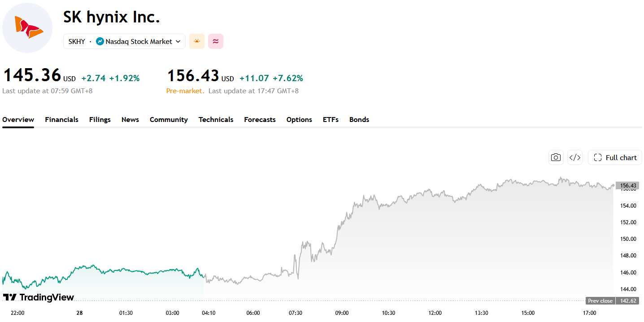Click the 150.00 price axis label

(x=627, y=239)
